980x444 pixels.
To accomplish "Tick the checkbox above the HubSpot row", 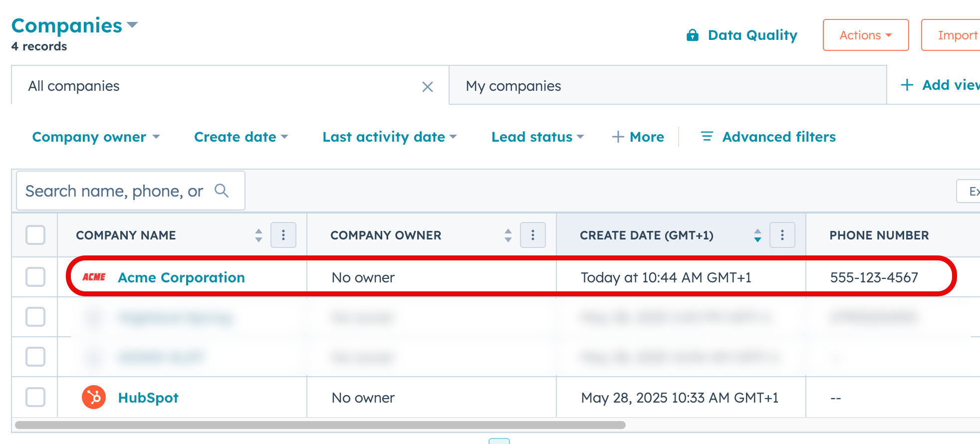I will (35, 357).
